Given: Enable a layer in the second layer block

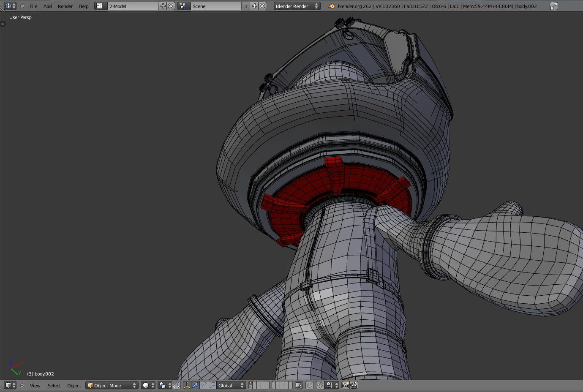Looking at the screenshot, I should pyautogui.click(x=274, y=383).
